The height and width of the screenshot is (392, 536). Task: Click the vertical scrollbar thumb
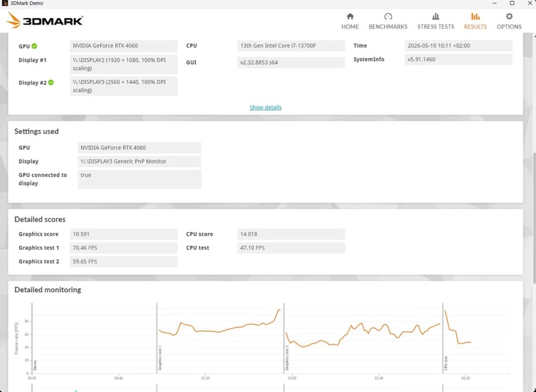pyautogui.click(x=534, y=217)
